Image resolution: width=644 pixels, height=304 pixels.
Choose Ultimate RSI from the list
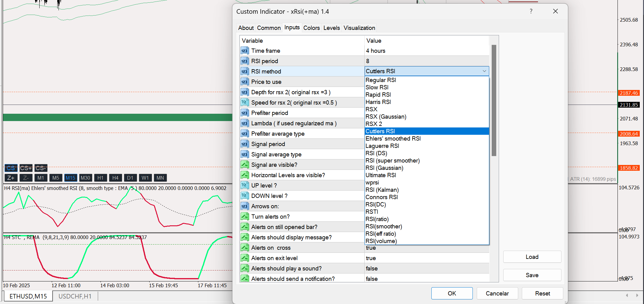tap(427, 175)
